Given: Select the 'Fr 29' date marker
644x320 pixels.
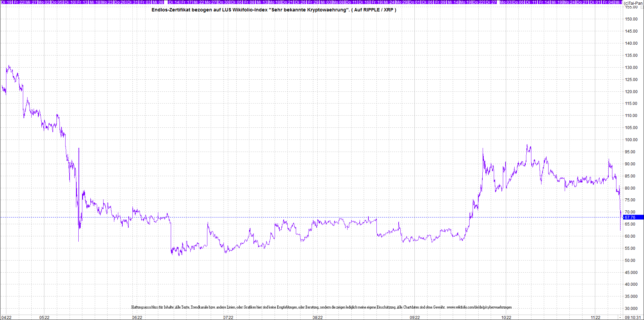Looking at the screenshot, I should pos(313,2).
